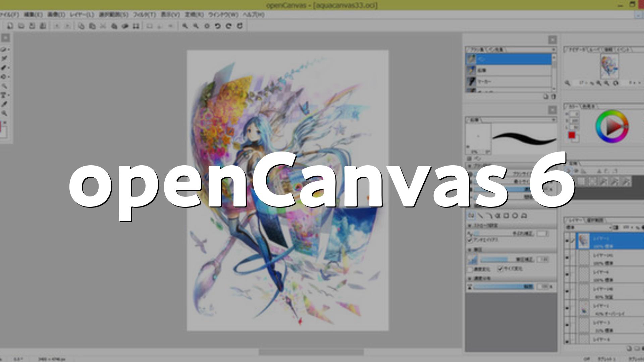Click the new file icon in toolbar
Screen dimensions: 644x362
pos(10,26)
